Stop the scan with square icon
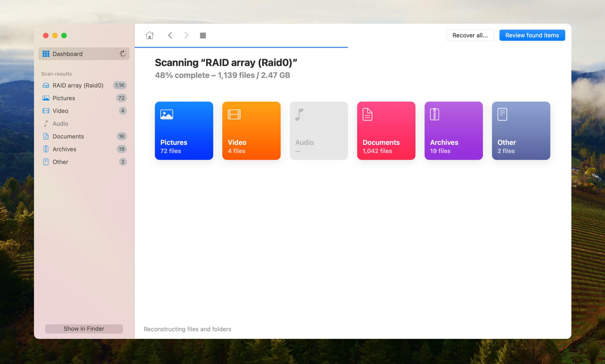Screen dimensions: 605x364 [x=203, y=35]
